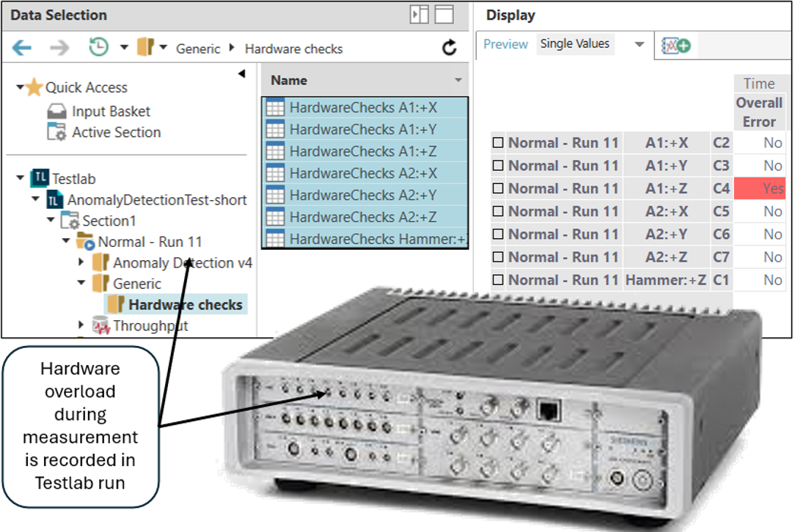Click Generic in the breadcrumb path
The width and height of the screenshot is (795, 532).
pyautogui.click(x=198, y=49)
